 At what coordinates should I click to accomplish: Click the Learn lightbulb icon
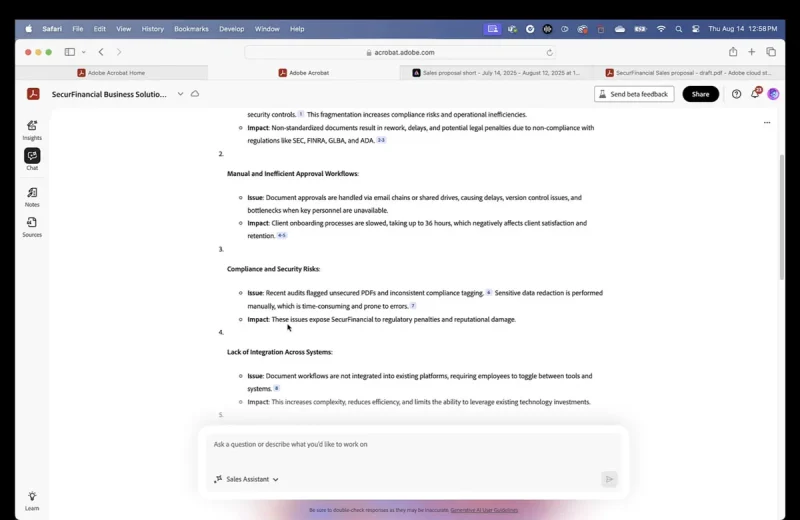[x=32, y=498]
